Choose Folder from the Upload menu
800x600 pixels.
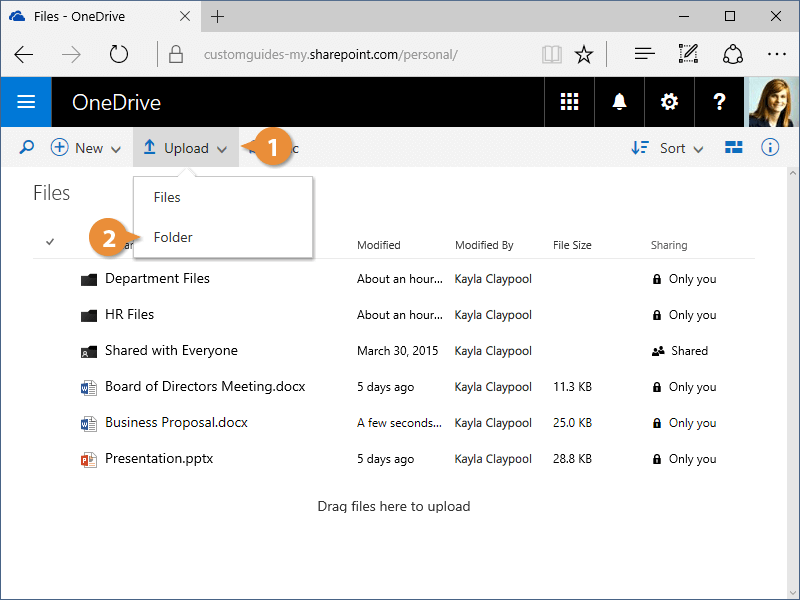(x=173, y=237)
